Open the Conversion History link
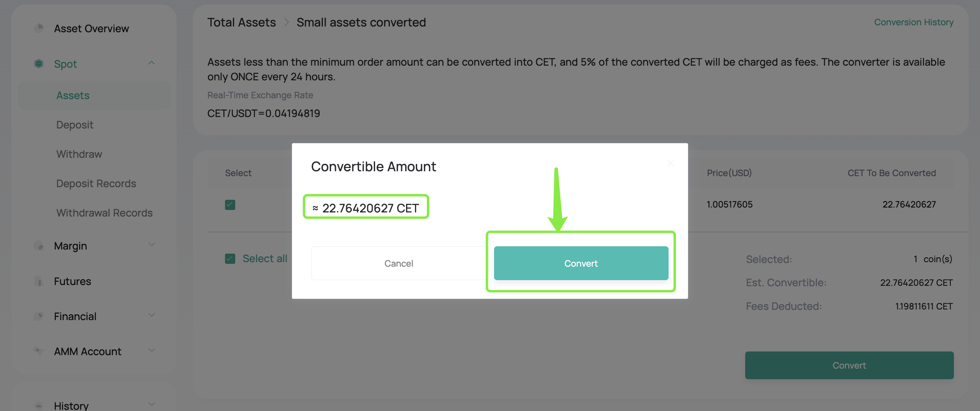This screenshot has height=411, width=980. 914,22
